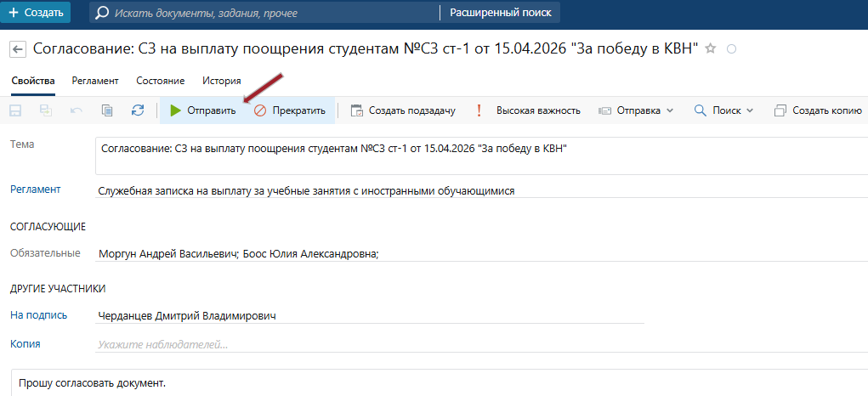The image size is (868, 396).
Task: Open the На подпись link
Action: (x=38, y=315)
